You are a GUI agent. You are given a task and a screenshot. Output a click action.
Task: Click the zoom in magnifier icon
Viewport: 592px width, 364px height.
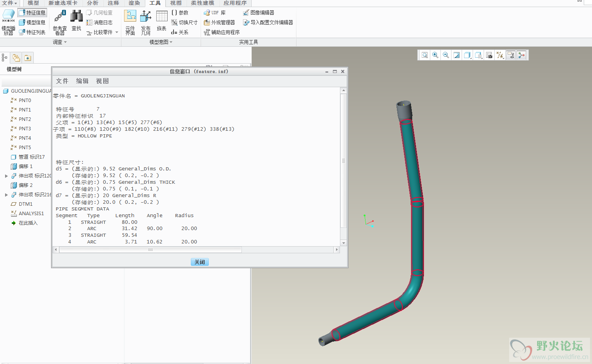[435, 55]
